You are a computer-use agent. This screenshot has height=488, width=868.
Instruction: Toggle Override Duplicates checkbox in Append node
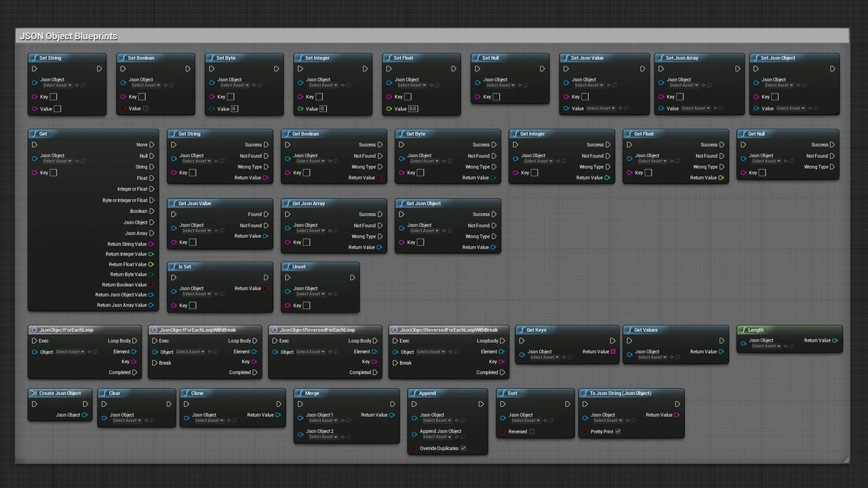tap(463, 448)
